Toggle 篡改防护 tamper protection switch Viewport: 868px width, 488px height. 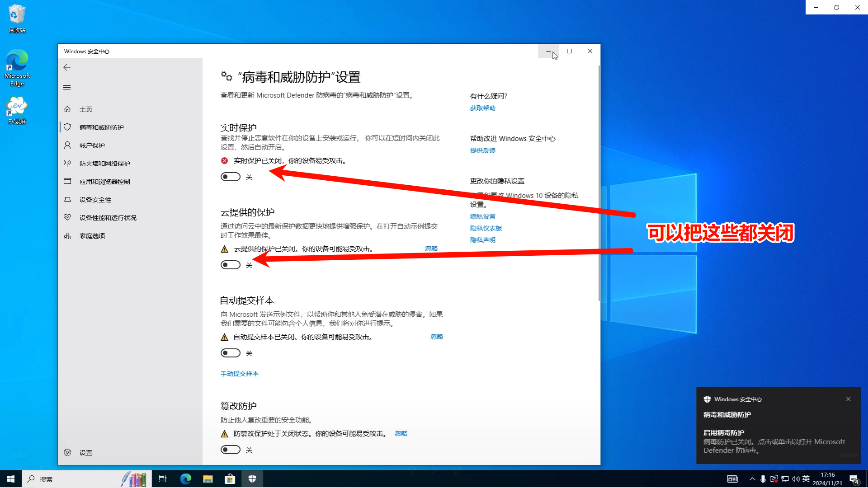[x=231, y=450]
